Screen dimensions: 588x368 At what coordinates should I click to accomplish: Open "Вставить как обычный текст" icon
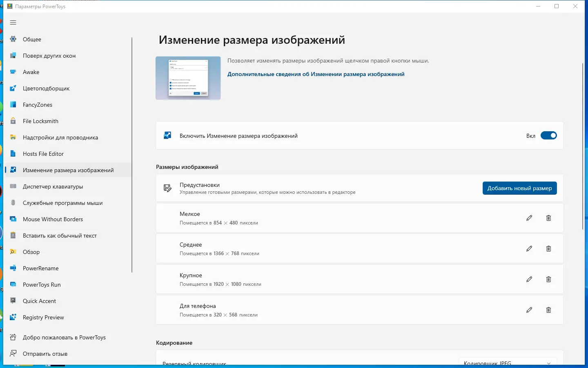13,236
